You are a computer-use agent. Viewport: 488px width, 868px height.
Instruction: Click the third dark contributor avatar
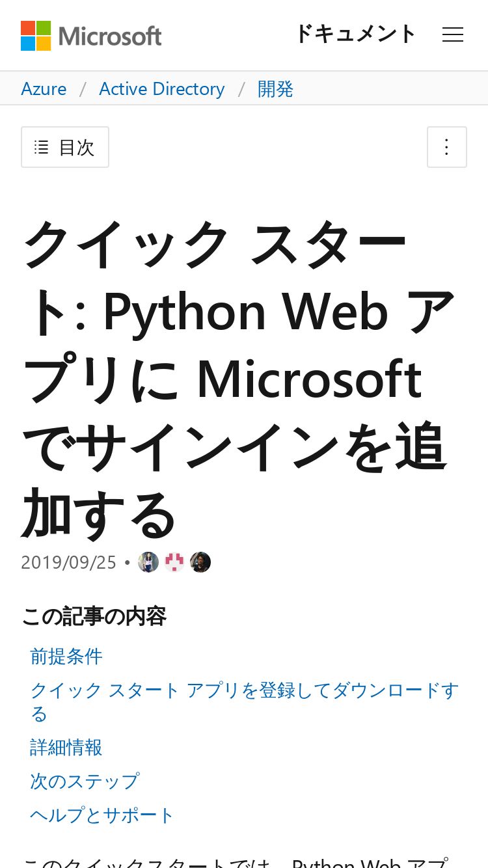200,562
